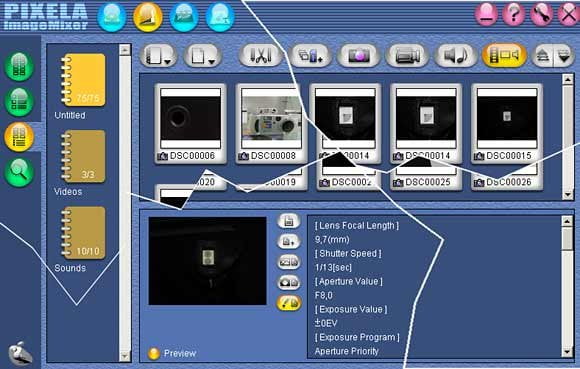This screenshot has height=369, width=580.
Task: Open the album notebook dropdown button
Action: [x=158, y=56]
